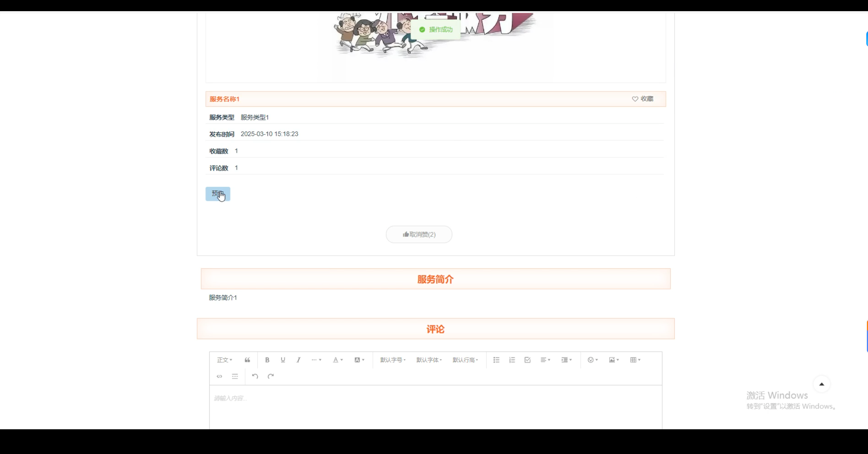
Task: Apply italic formatting in the editor
Action: [298, 360]
